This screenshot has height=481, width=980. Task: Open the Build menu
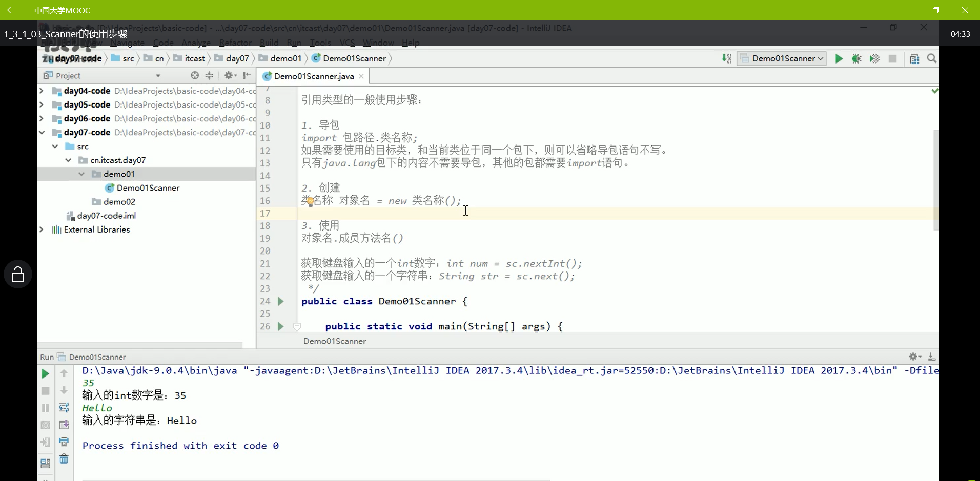click(269, 43)
